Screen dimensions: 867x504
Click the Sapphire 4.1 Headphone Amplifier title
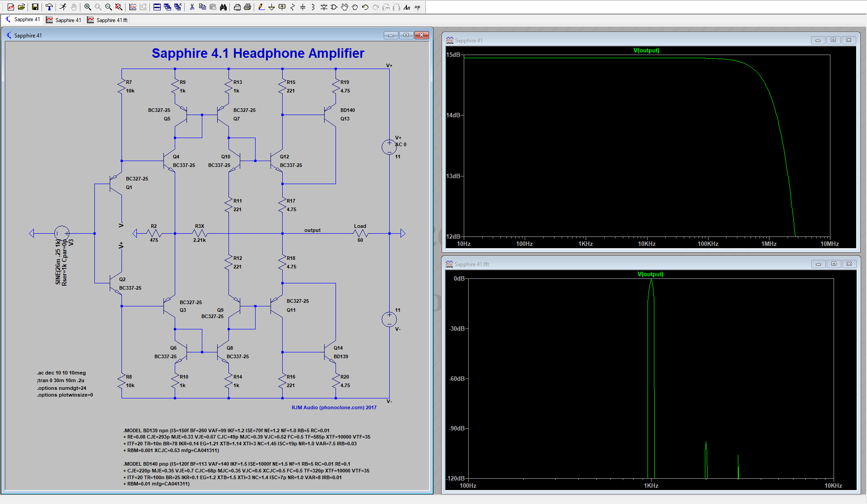[x=258, y=53]
